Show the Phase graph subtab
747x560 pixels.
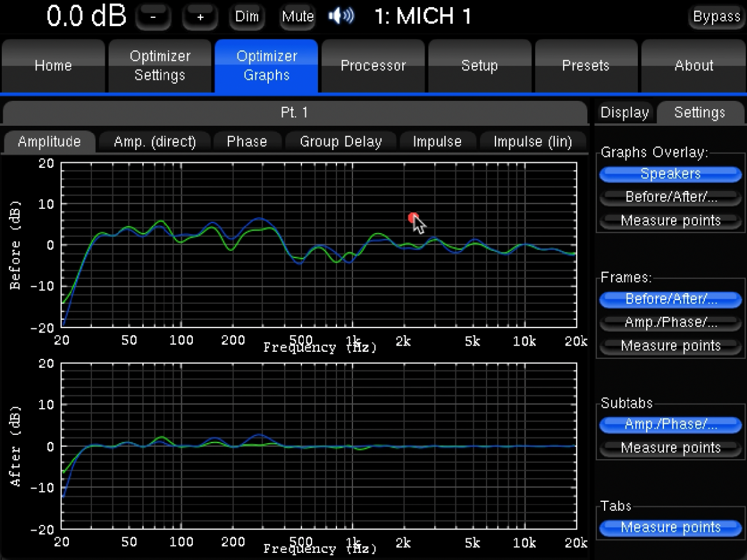(247, 142)
